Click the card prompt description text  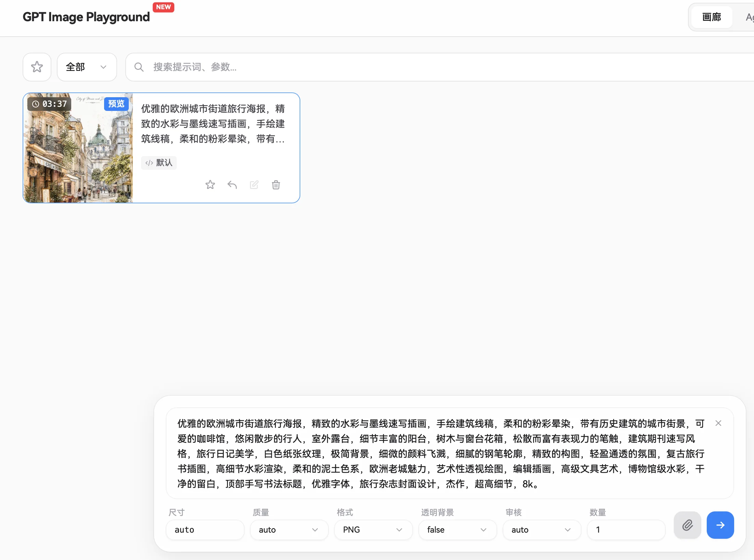pos(213,124)
